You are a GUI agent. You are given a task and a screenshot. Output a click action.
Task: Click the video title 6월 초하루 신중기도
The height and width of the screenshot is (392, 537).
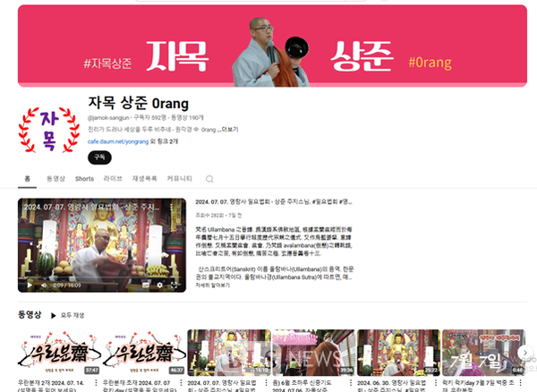[x=303, y=386]
